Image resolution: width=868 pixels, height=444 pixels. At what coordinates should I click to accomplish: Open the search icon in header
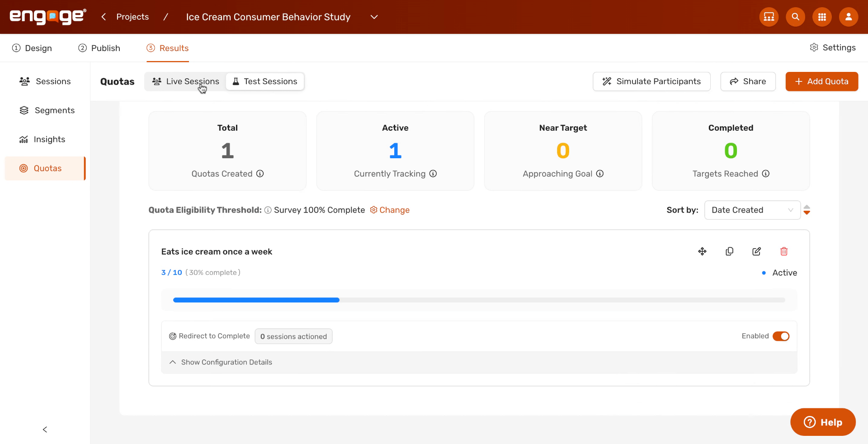(x=795, y=17)
